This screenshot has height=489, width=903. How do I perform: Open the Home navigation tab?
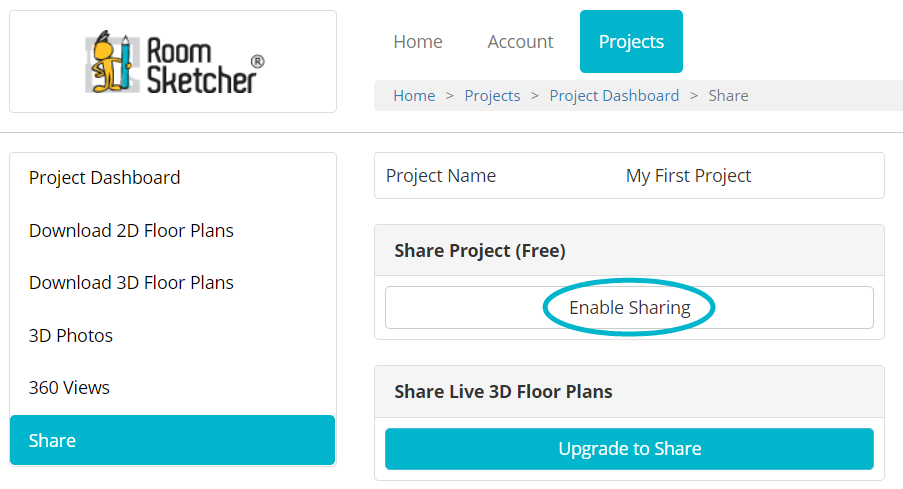[418, 41]
